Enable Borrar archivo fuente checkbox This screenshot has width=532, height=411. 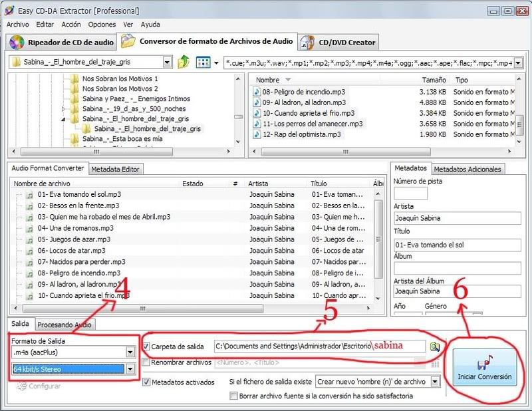point(233,396)
